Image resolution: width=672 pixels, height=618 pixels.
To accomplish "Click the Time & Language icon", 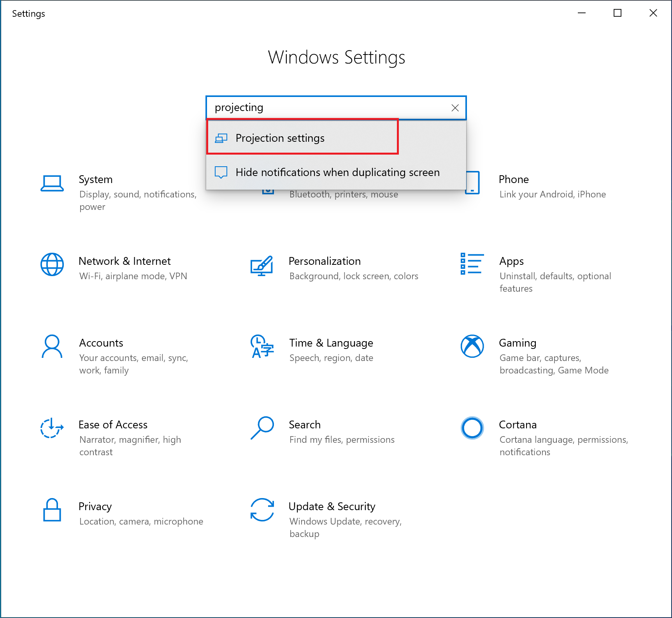I will [x=262, y=346].
